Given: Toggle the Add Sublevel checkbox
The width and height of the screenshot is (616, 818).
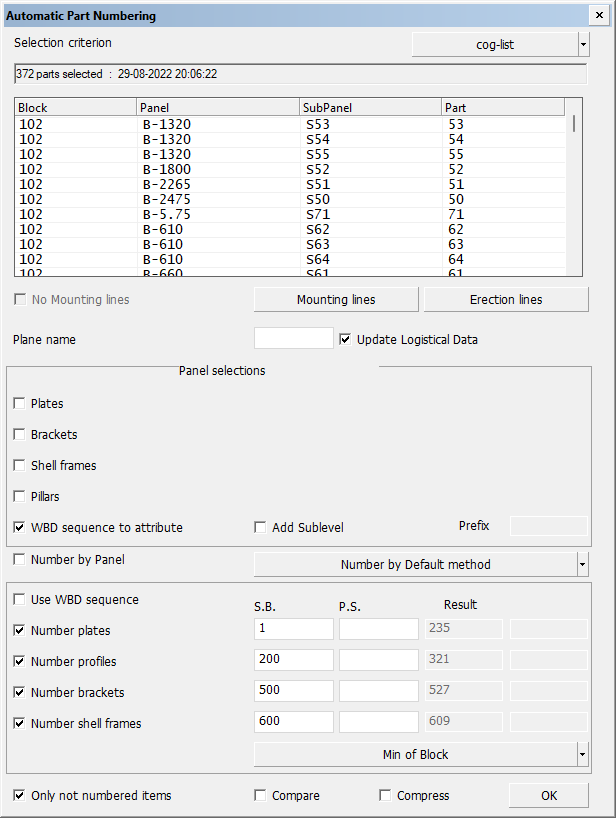Looking at the screenshot, I should 261,528.
